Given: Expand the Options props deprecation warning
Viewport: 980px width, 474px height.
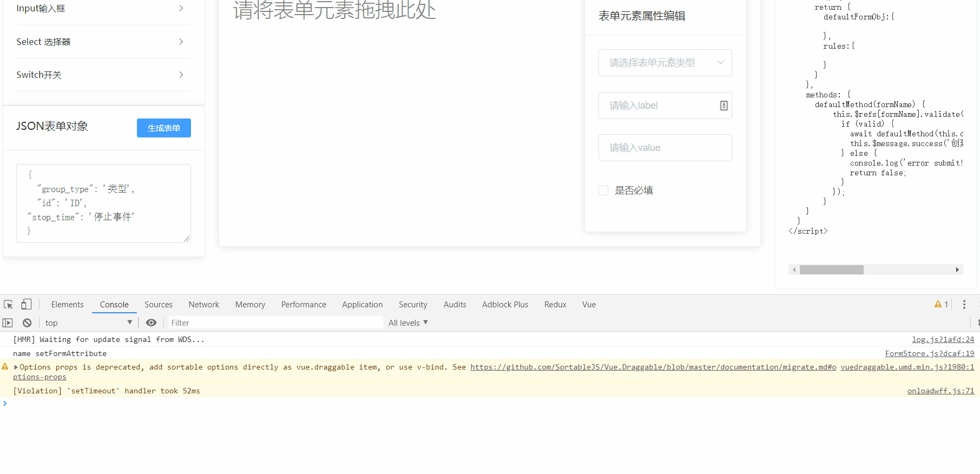Looking at the screenshot, I should click(x=16, y=367).
